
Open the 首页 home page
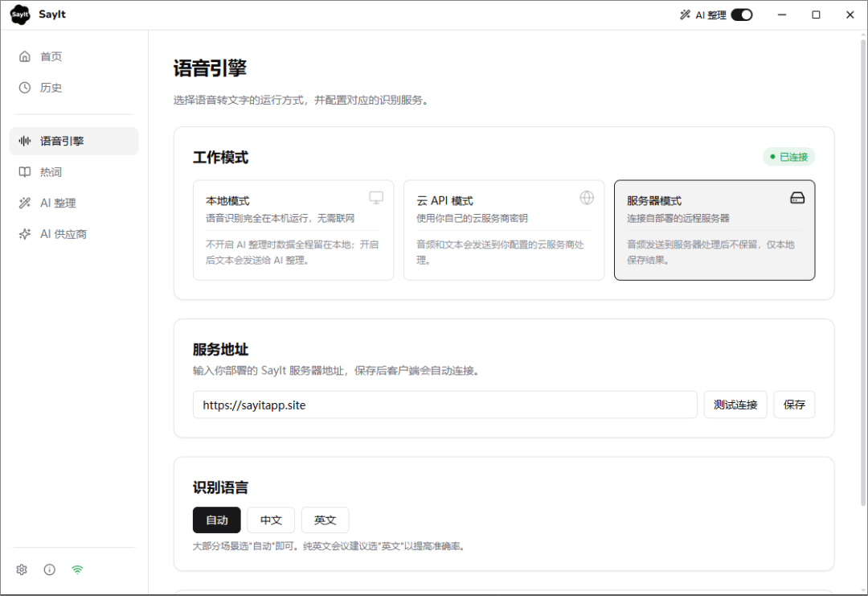(74, 56)
